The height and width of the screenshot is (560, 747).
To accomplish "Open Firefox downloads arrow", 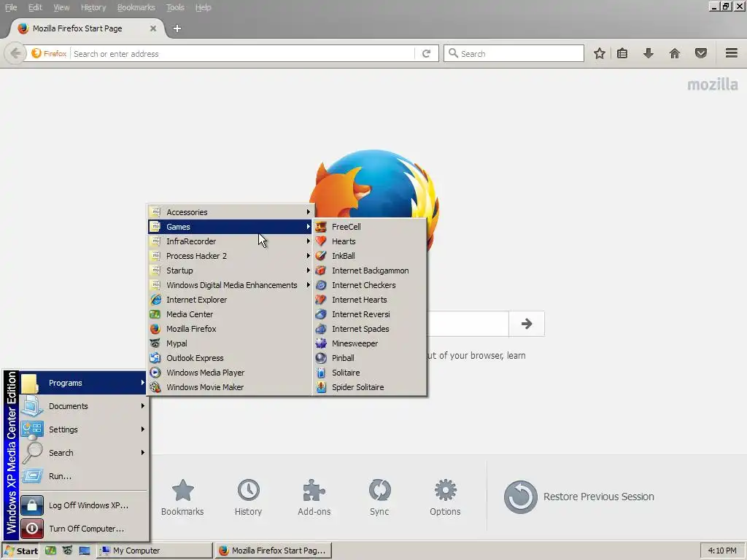I will (648, 53).
